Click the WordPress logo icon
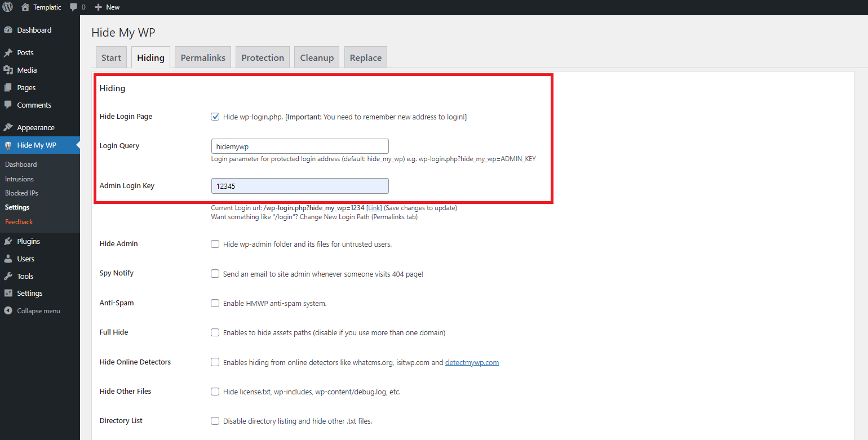 coord(7,7)
